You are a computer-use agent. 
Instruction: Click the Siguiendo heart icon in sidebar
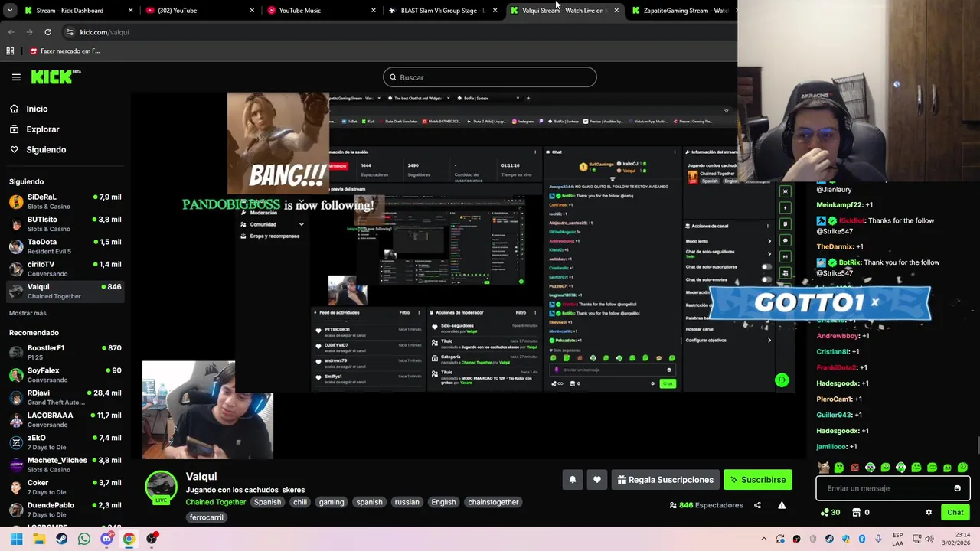click(15, 150)
